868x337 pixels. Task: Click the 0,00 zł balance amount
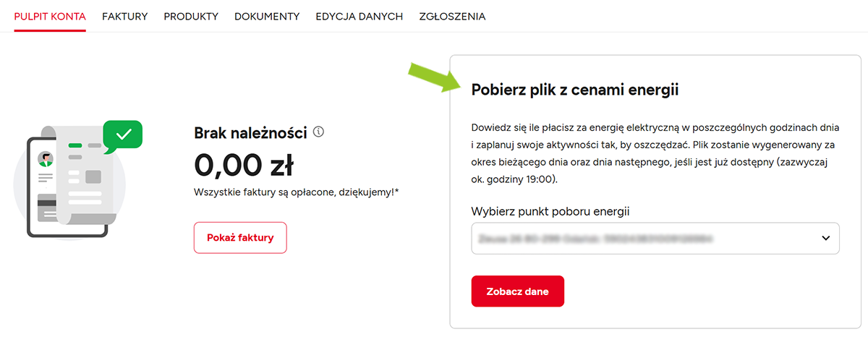(x=244, y=166)
